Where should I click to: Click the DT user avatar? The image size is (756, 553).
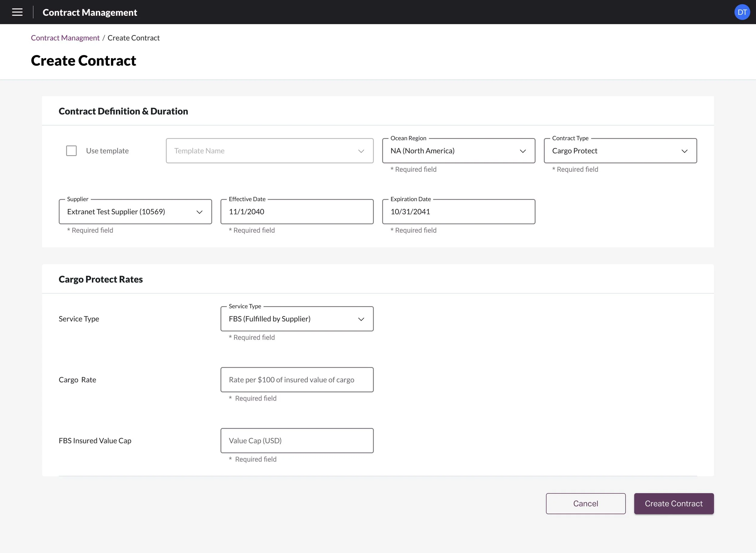[741, 12]
